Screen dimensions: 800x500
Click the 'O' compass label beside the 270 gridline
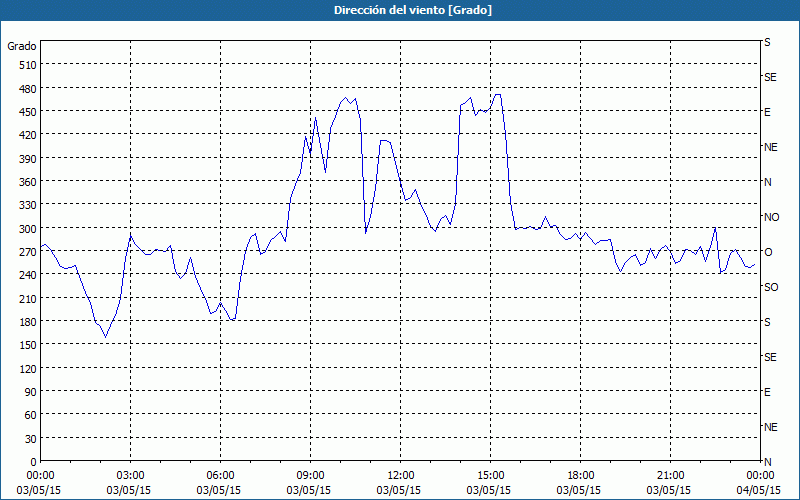pyautogui.click(x=767, y=252)
